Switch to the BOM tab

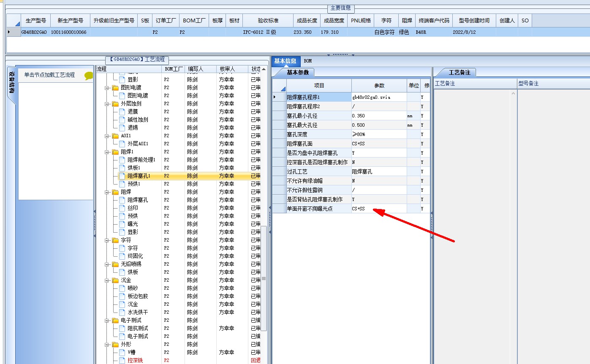[x=308, y=61]
